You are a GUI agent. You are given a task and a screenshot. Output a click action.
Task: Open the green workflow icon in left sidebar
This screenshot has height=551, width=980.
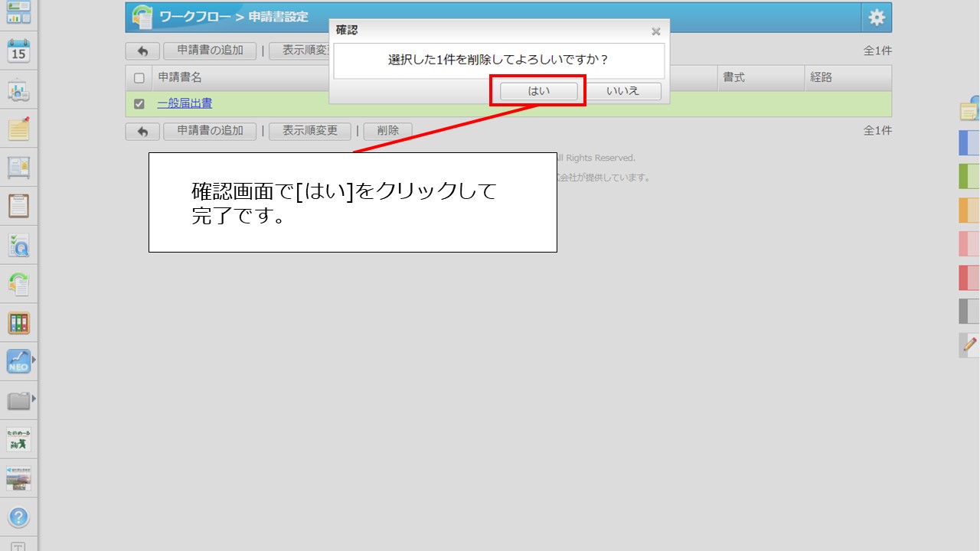(18, 284)
